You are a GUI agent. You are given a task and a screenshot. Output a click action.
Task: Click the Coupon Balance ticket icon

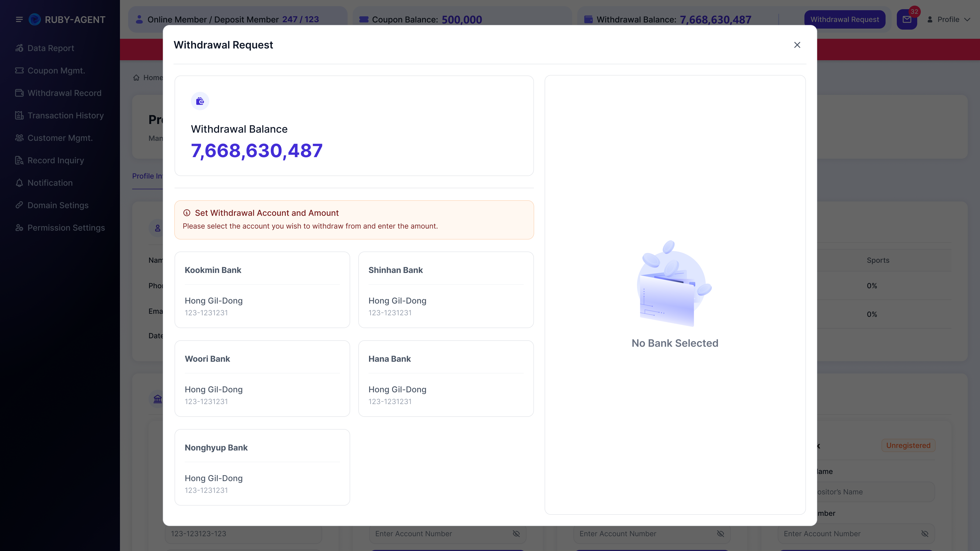click(364, 19)
